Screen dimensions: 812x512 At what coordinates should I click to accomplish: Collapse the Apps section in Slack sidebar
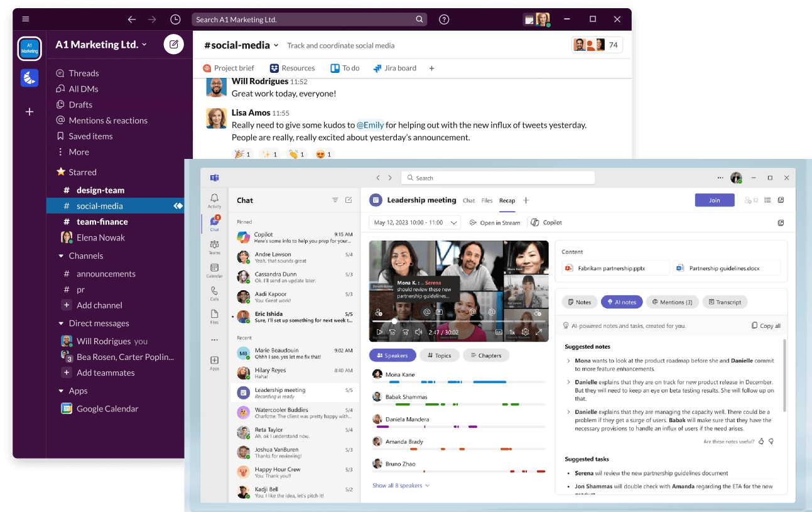(61, 391)
